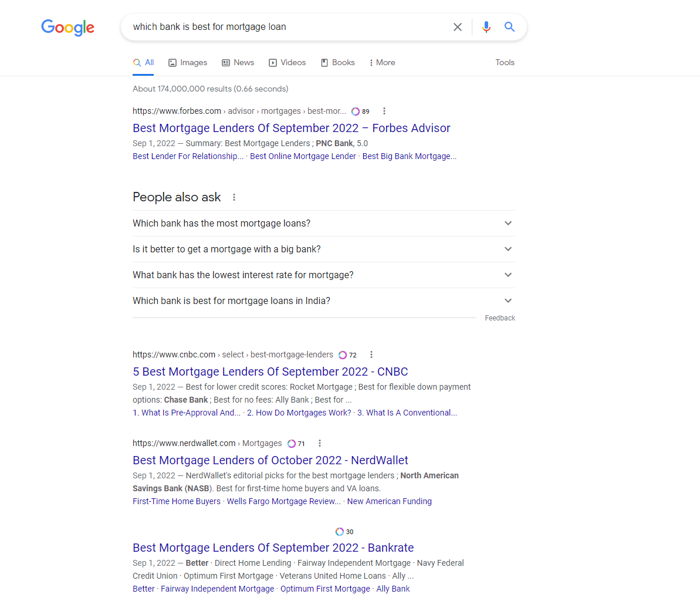
Task: Switch to the Images tab
Action: 188,63
